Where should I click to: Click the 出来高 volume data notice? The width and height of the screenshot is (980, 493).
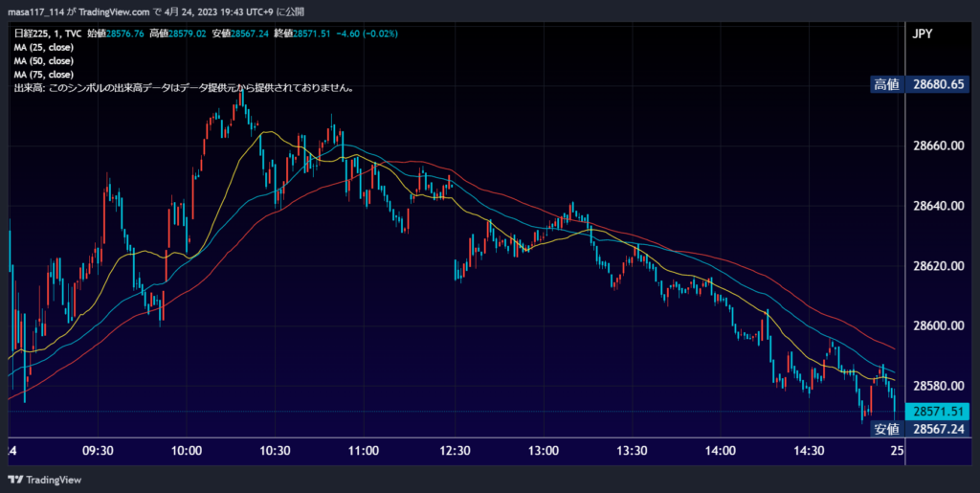[x=185, y=89]
